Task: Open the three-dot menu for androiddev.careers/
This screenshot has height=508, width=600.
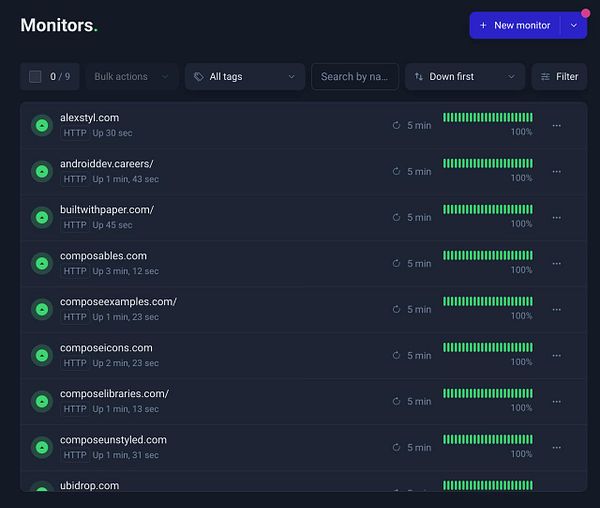Action: coord(556,171)
